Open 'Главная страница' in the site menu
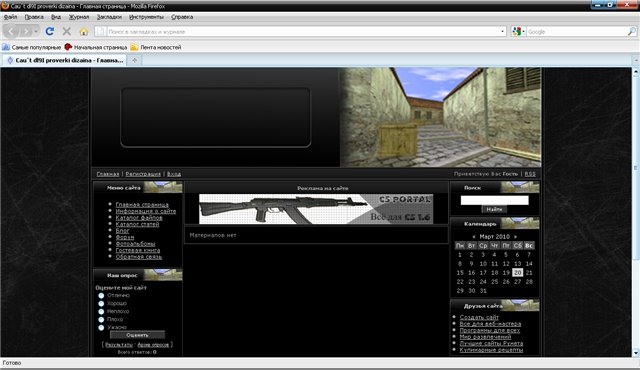640x370 pixels. pyautogui.click(x=142, y=205)
